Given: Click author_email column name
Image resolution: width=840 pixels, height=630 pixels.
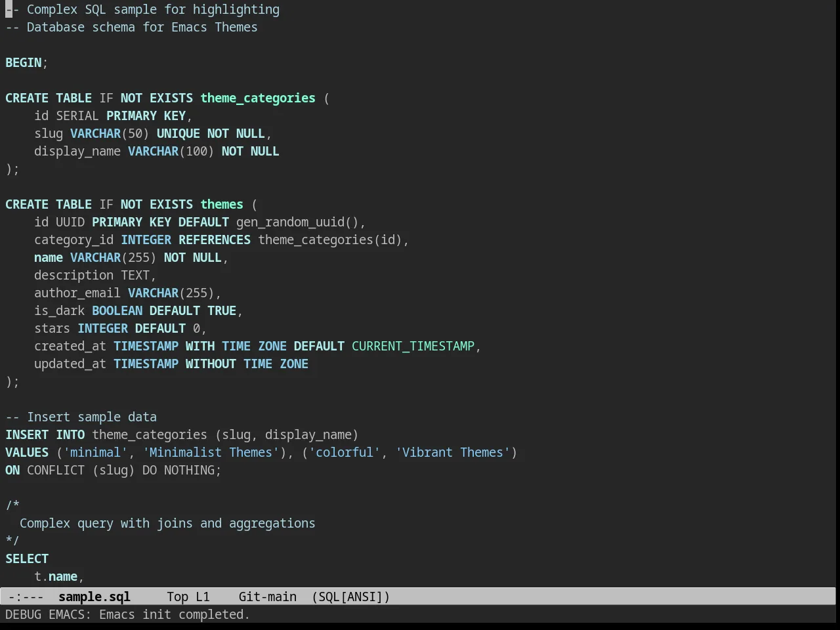Looking at the screenshot, I should 77,293.
